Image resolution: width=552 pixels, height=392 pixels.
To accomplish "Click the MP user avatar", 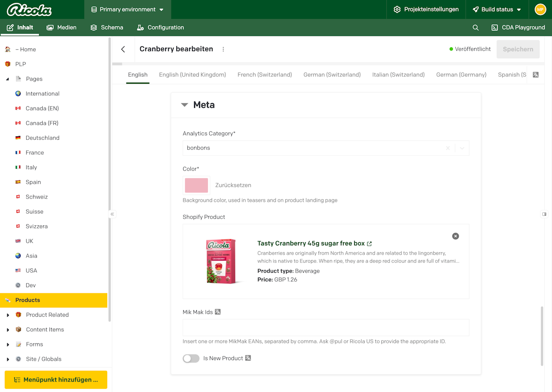I will [x=540, y=9].
